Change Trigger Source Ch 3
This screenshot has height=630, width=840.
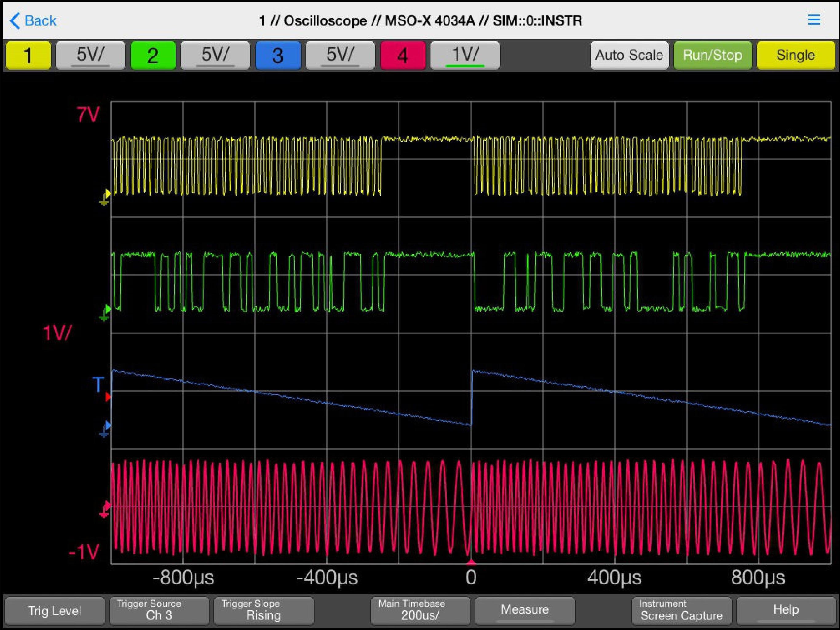pos(159,611)
